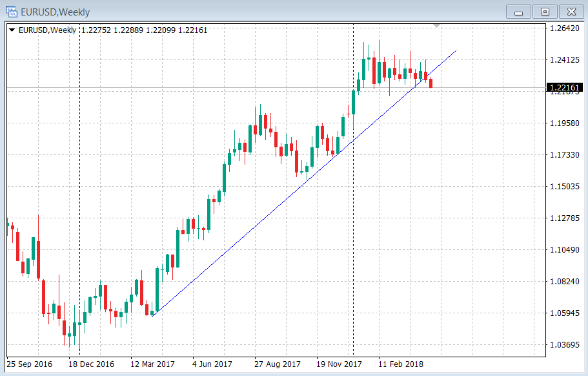Click the 27 Aug 2017 date label
588x376 pixels.
coord(278,364)
